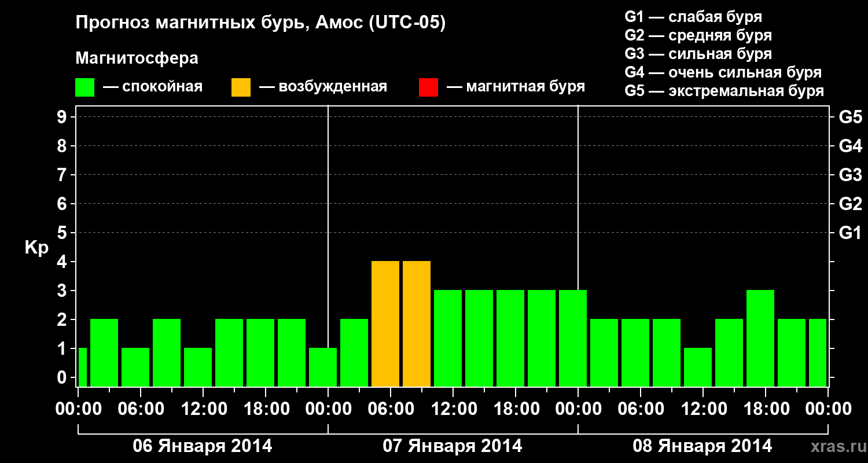Image resolution: width=868 pixels, height=463 pixels.
Task: Click the Kp 3 bar on 08 Января
Action: tap(760, 339)
